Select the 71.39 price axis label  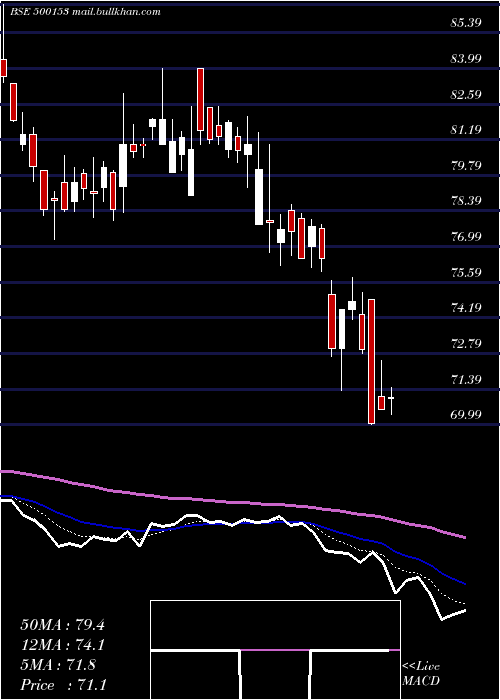point(466,380)
